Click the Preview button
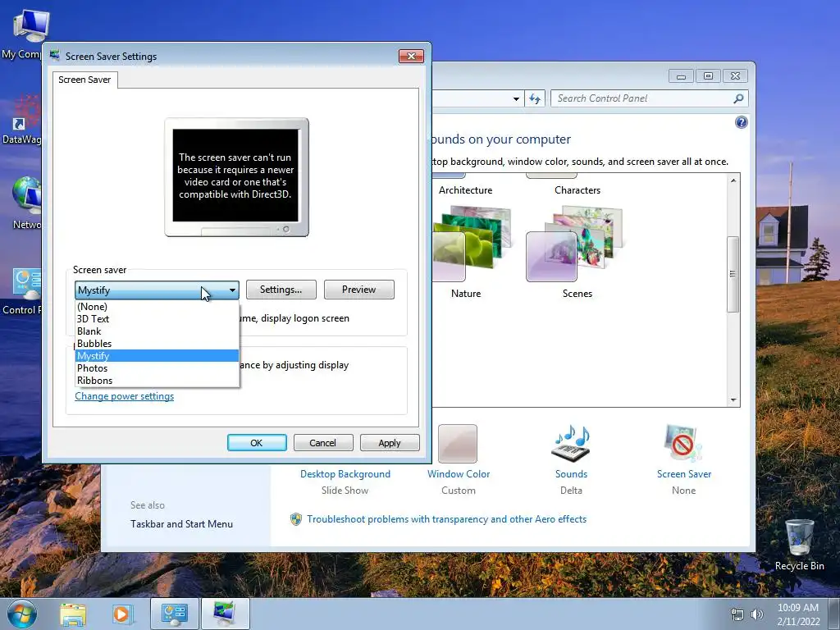 (x=359, y=290)
